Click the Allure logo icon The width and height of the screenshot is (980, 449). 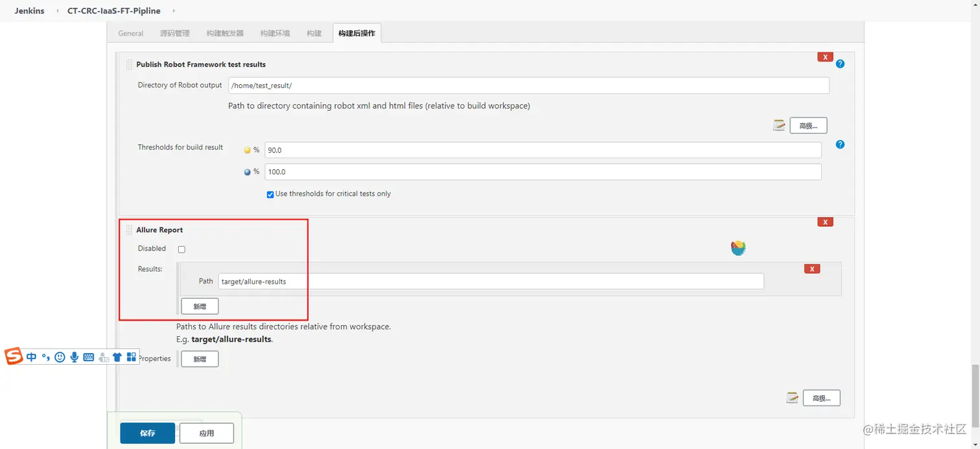[738, 248]
